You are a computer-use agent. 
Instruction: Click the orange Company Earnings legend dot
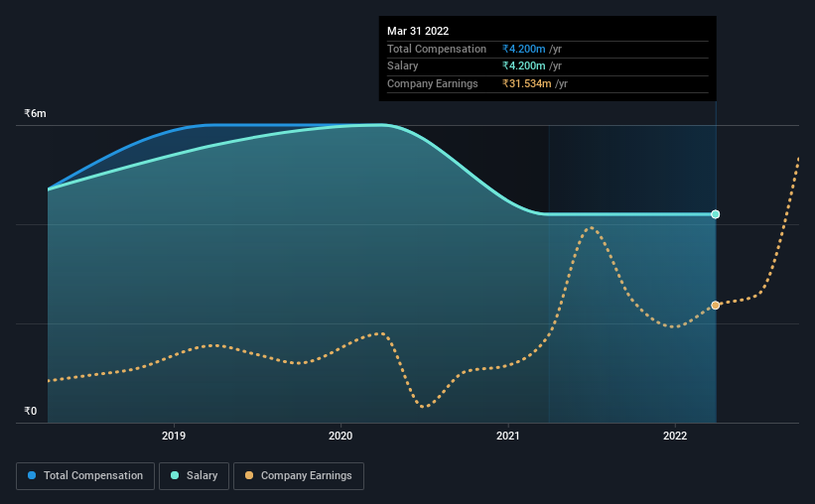point(249,475)
